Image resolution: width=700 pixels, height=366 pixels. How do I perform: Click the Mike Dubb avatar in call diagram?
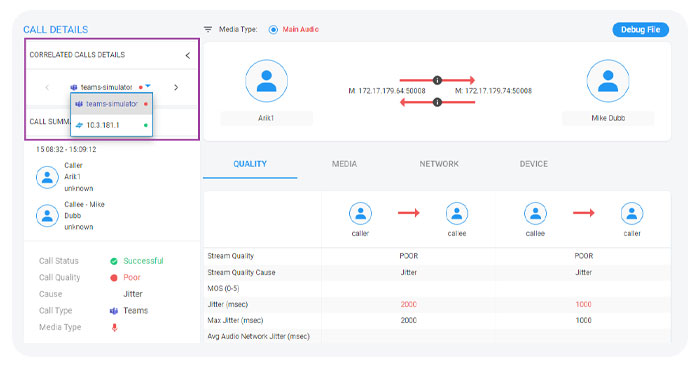click(x=608, y=81)
